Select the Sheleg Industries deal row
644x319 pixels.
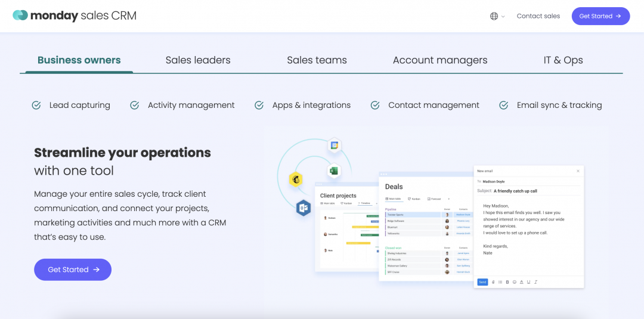(x=429, y=253)
